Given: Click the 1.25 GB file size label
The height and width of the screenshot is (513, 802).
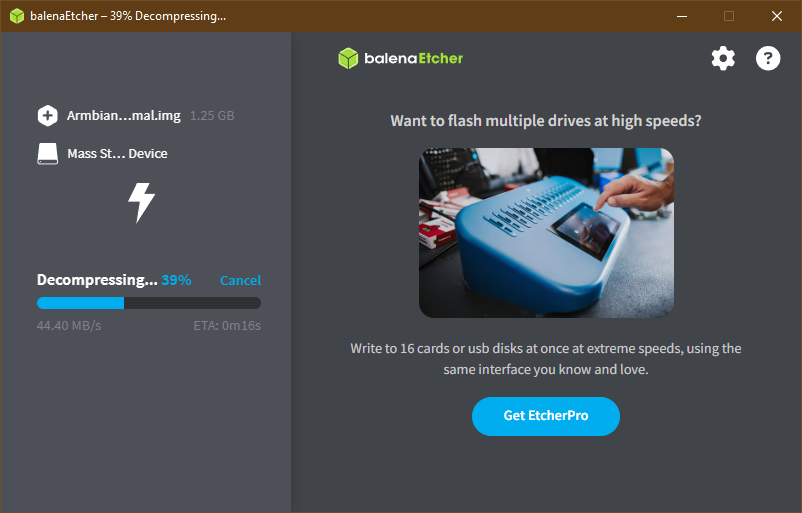Looking at the screenshot, I should coord(212,116).
